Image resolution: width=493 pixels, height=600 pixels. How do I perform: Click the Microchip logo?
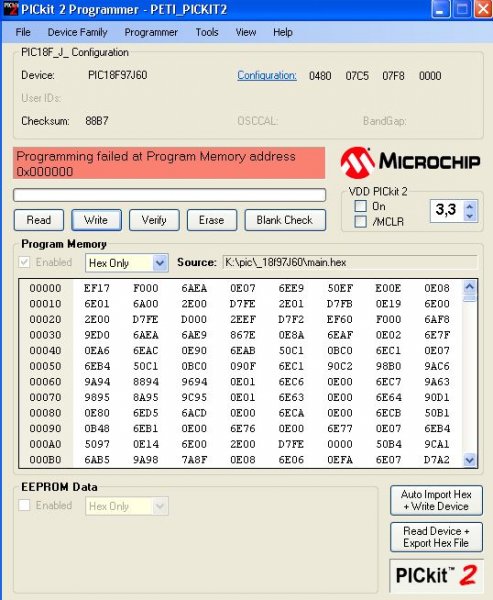point(410,163)
